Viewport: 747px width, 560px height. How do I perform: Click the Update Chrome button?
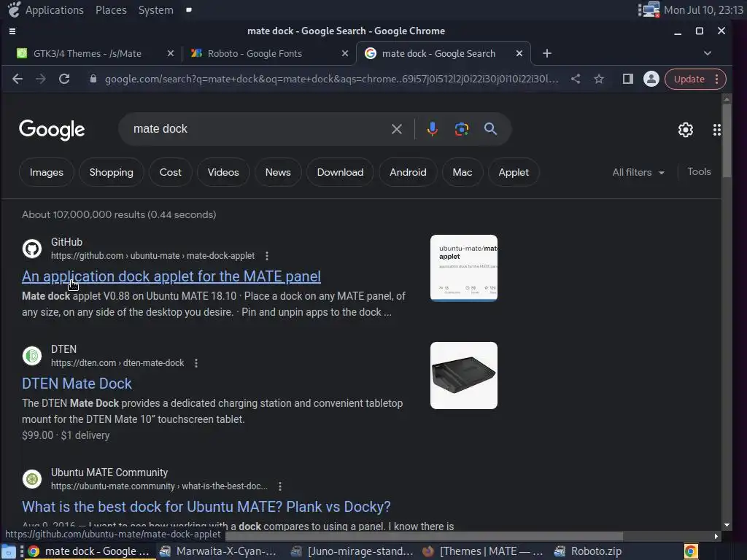click(689, 79)
